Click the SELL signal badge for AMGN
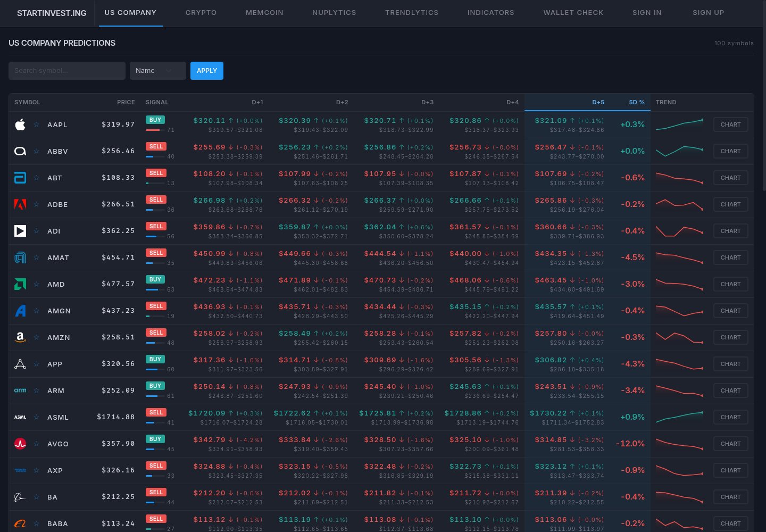Screen dimensions: 766x532 pyautogui.click(x=156, y=306)
